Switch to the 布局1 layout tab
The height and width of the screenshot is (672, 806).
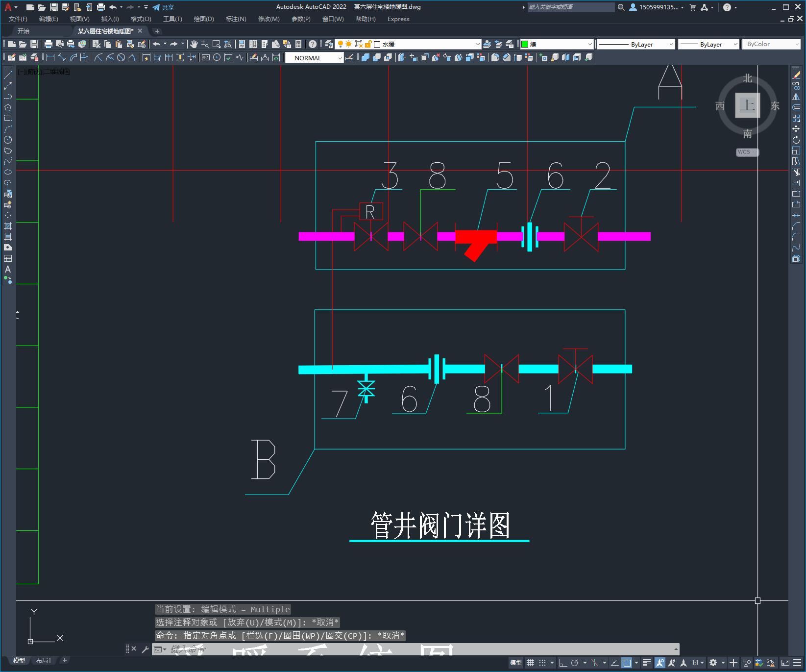44,660
